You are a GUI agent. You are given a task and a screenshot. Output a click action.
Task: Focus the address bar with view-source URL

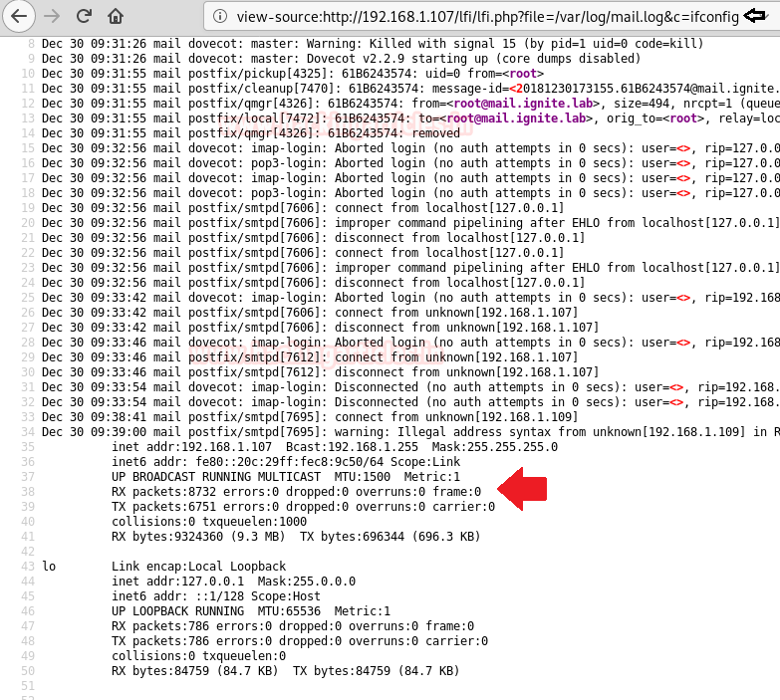click(x=487, y=17)
